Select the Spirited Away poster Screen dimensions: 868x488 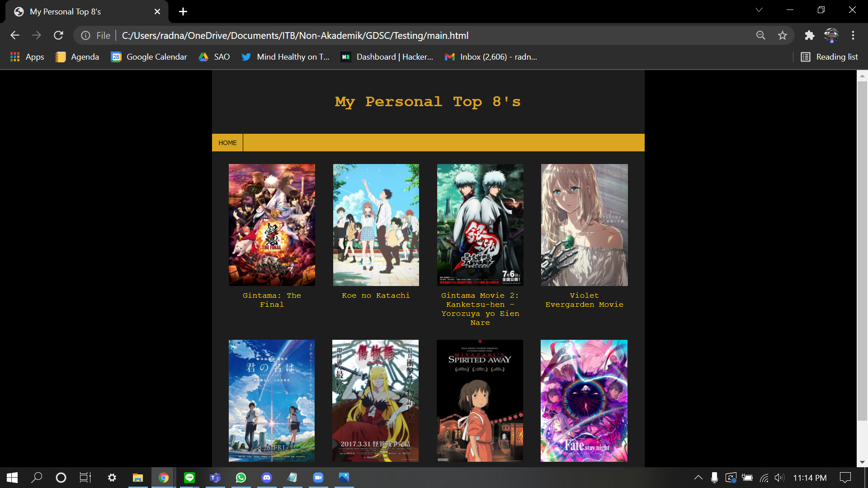pos(480,401)
